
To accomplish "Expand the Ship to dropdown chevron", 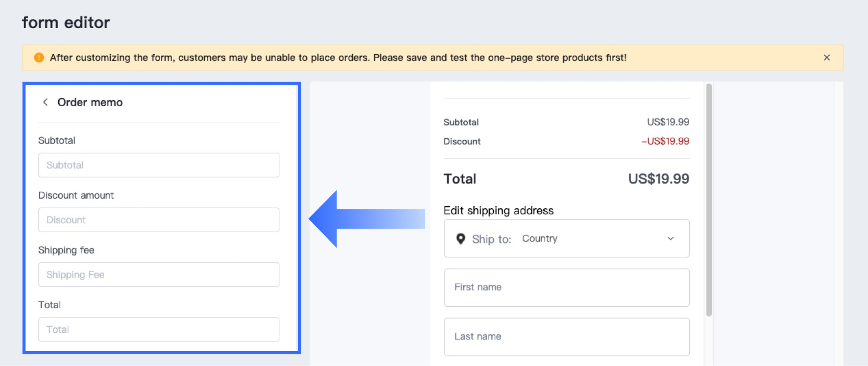I will [x=670, y=238].
